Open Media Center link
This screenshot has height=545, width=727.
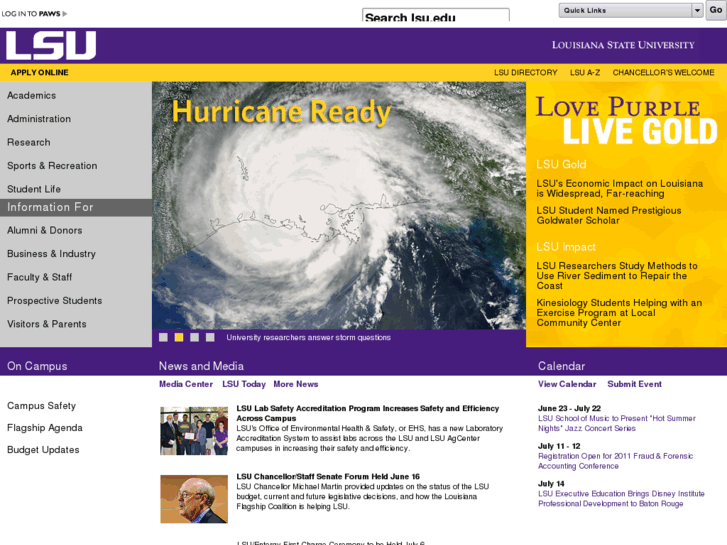click(186, 384)
